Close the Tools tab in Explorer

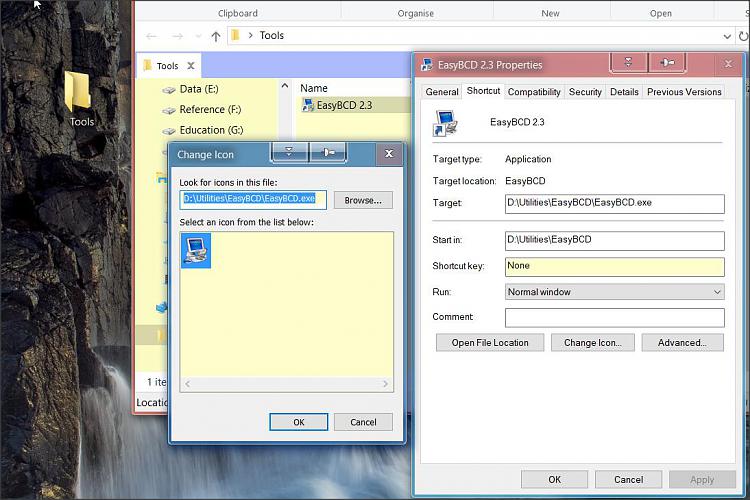191,66
